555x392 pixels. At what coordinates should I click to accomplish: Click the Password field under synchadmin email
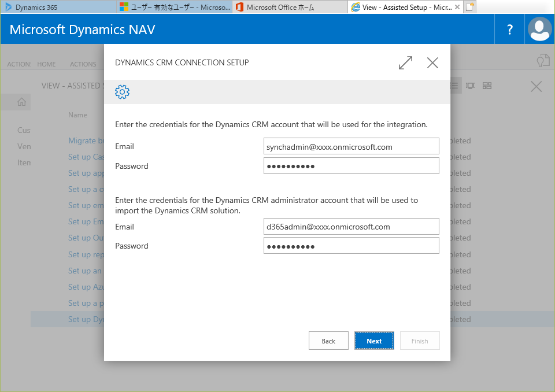(x=351, y=166)
